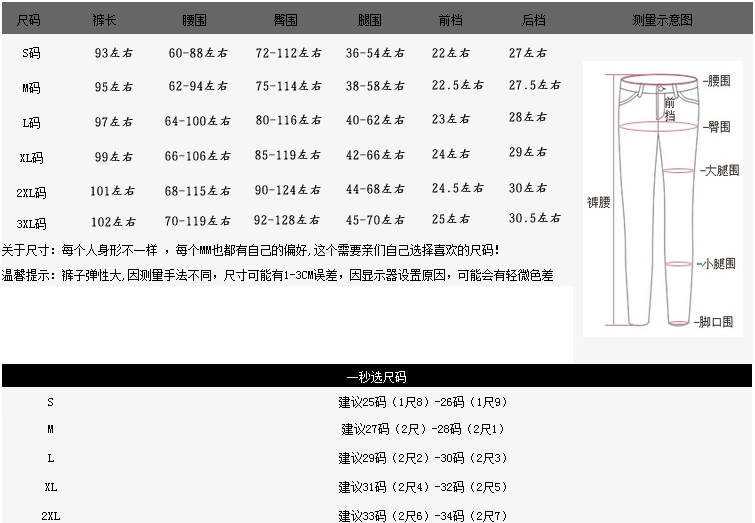755x523 pixels.
Task: Click the 一秒选尺码 black banner
Action: (377, 376)
